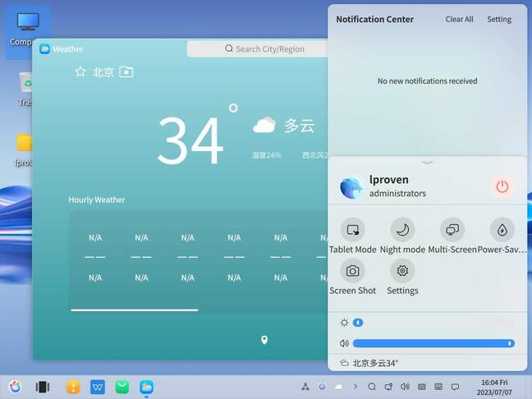The height and width of the screenshot is (399, 532).
Task: Click Clear All notifications
Action: (x=459, y=20)
